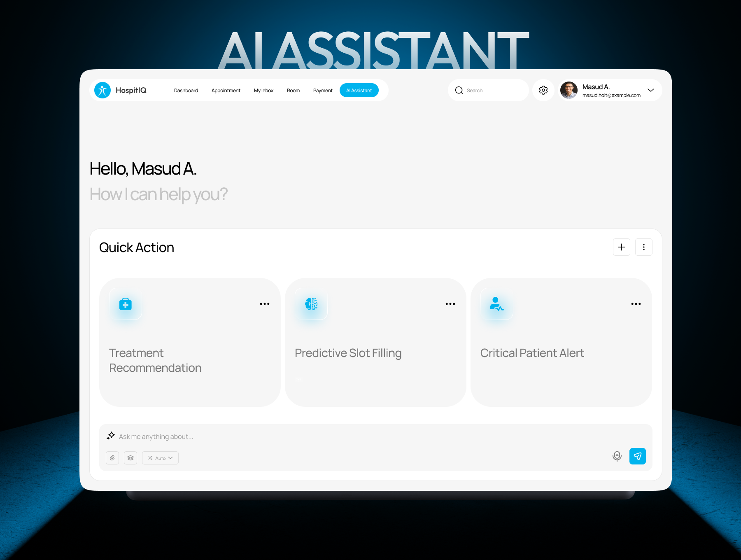This screenshot has width=741, height=560.
Task: Open settings with the gear icon
Action: point(543,90)
